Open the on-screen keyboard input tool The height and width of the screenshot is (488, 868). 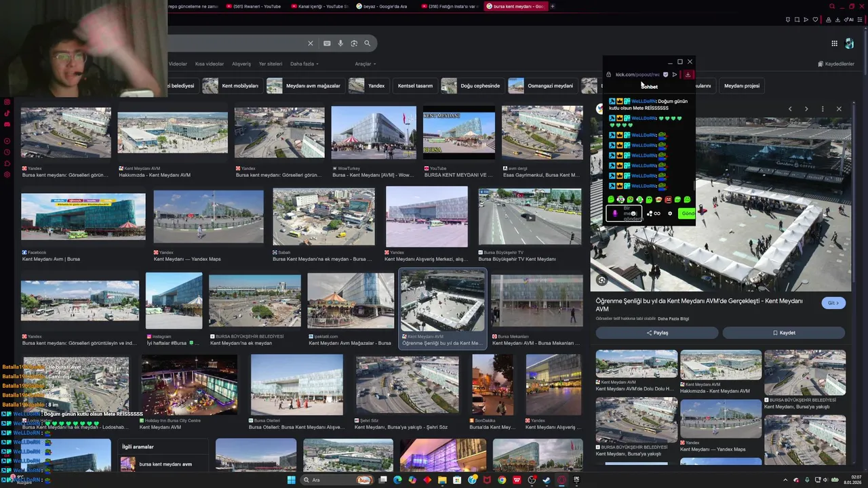(x=327, y=43)
